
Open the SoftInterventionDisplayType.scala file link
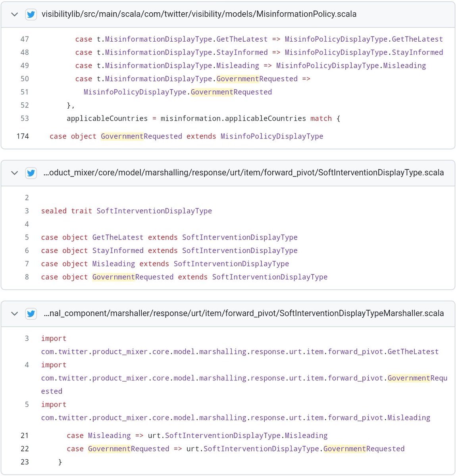pos(243,173)
